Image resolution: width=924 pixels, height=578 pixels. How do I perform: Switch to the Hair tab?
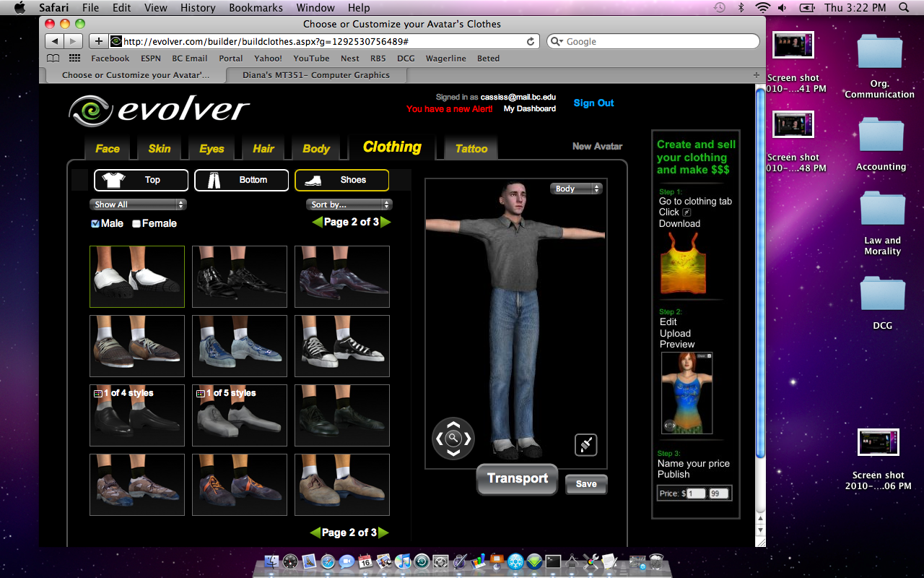[x=263, y=148]
